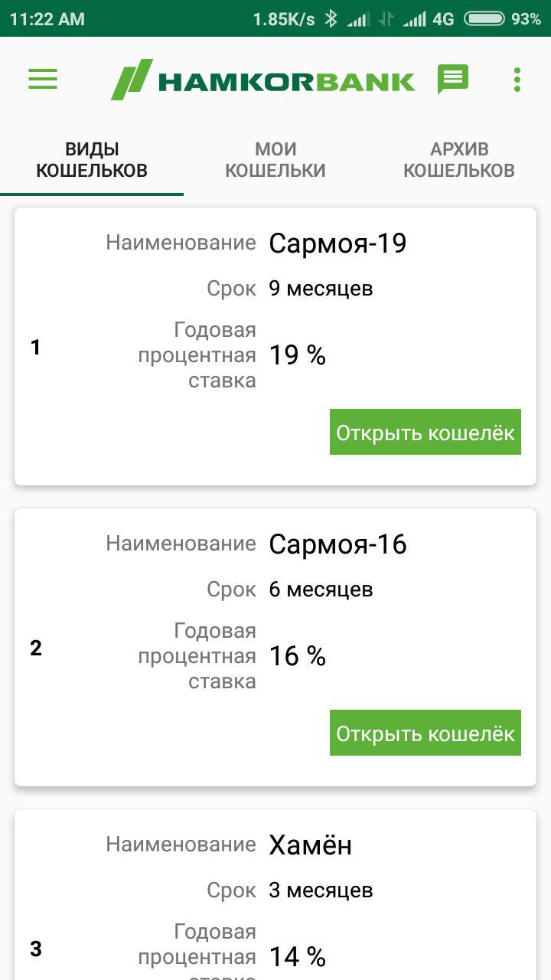Tap the Хамён wallet name
This screenshot has width=551, height=980.
310,845
